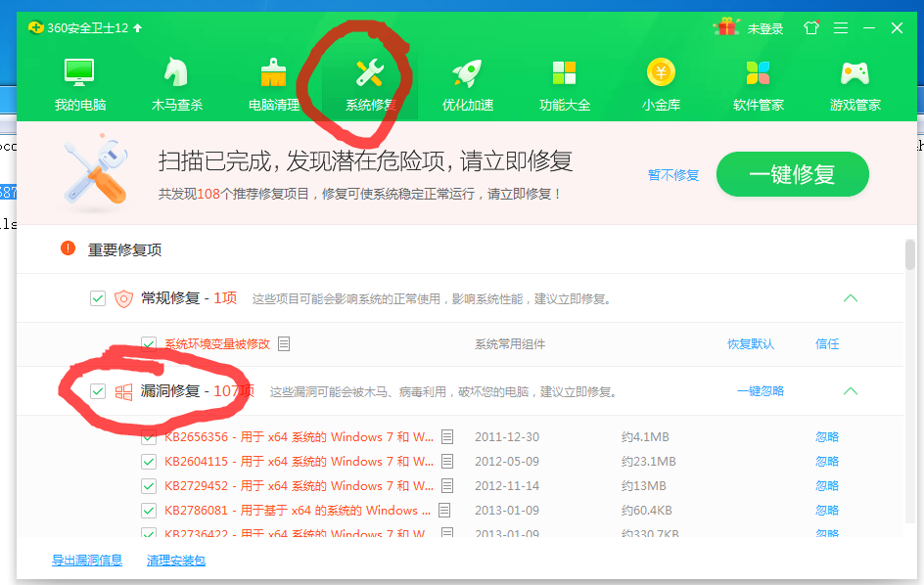924x585 pixels.
Task: Open 游戏管家 game manager
Action: (x=855, y=84)
